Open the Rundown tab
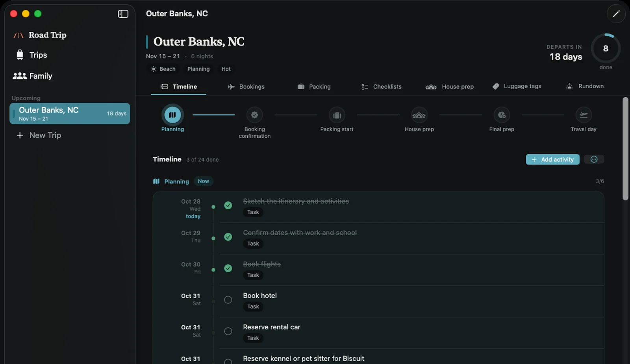The width and height of the screenshot is (630, 364). coord(585,86)
